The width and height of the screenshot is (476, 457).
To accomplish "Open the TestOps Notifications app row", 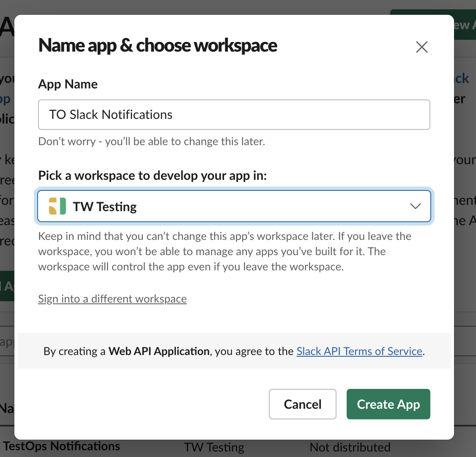I will (x=61, y=446).
